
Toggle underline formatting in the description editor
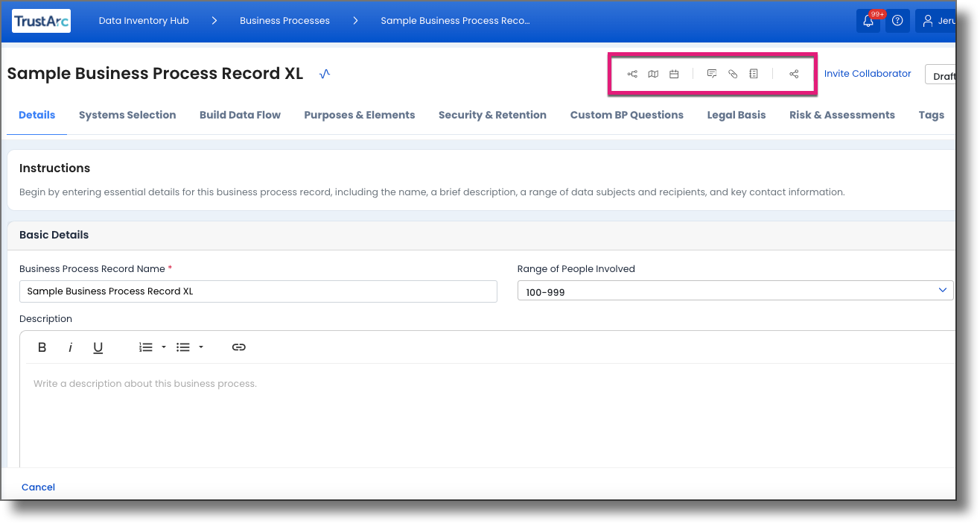tap(98, 347)
